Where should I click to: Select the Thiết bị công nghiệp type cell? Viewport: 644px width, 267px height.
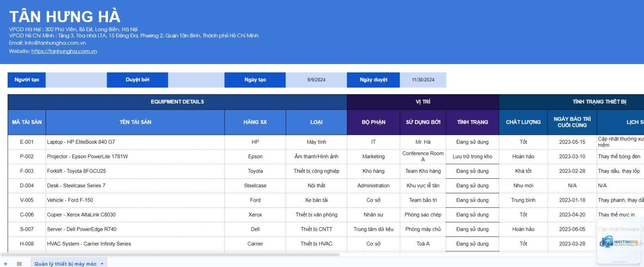click(x=316, y=171)
